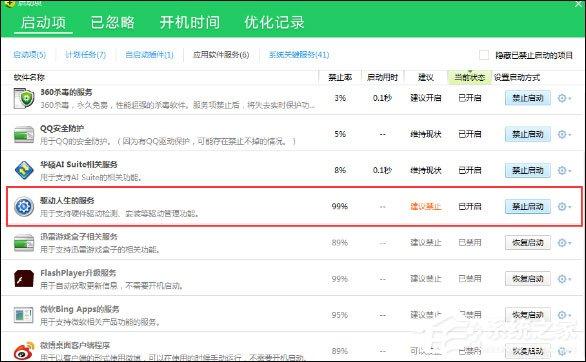The image size is (586, 362).
Task: Select the 华硕AI Suite相关服务 title
Action: coord(79,164)
